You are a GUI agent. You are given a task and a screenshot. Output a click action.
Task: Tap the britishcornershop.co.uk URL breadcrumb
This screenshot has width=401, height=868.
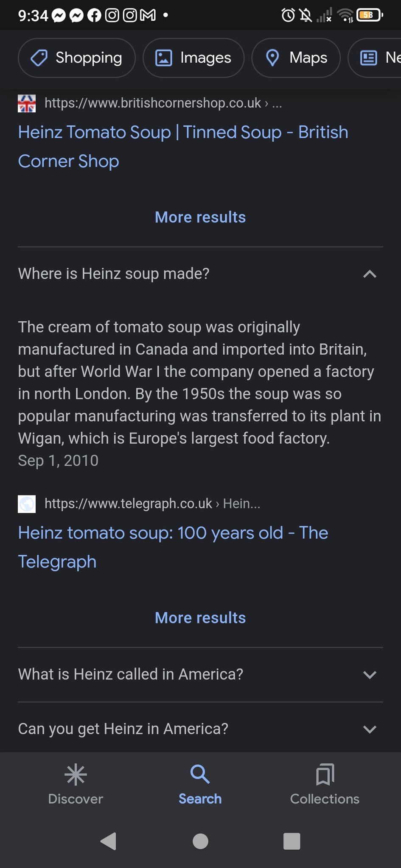point(163,103)
